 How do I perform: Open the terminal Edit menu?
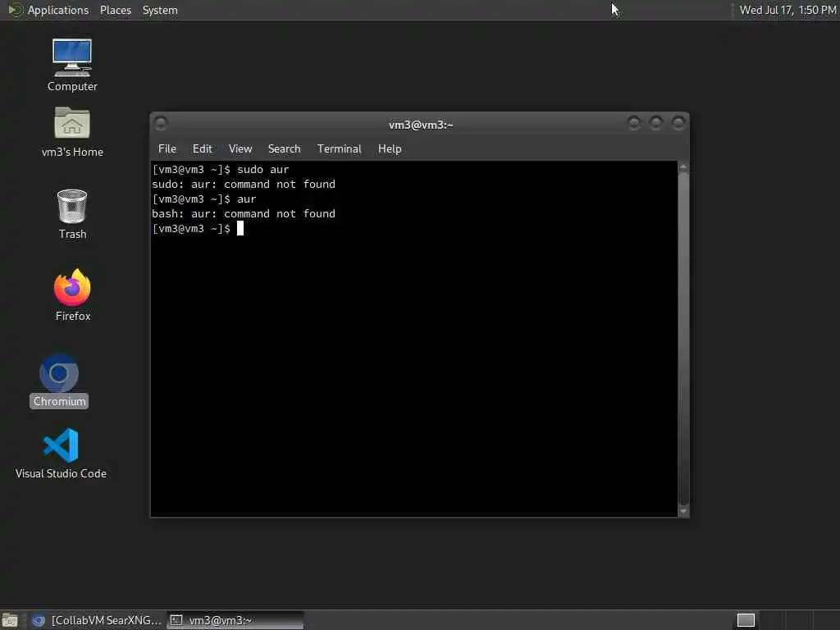click(x=203, y=149)
